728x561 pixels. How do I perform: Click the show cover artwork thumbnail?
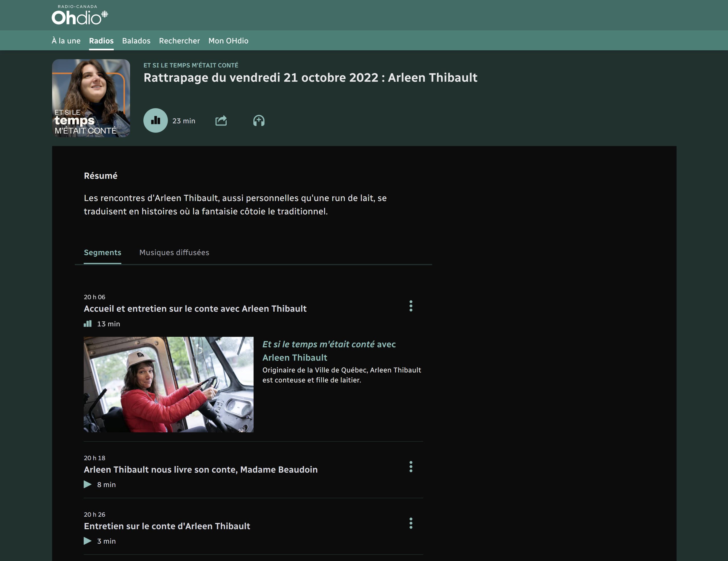tap(91, 98)
